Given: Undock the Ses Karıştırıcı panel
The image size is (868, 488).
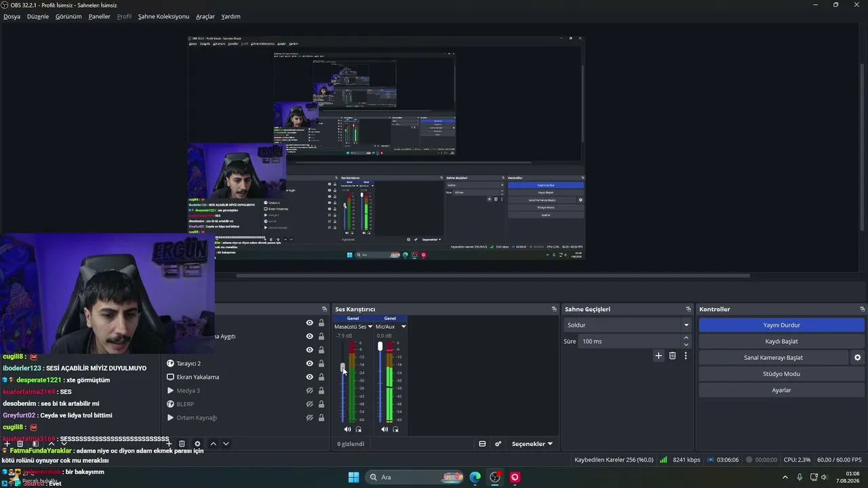Looking at the screenshot, I should 554,309.
